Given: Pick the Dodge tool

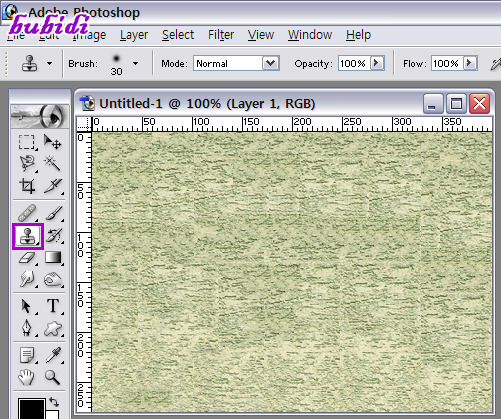Looking at the screenshot, I should [x=53, y=279].
